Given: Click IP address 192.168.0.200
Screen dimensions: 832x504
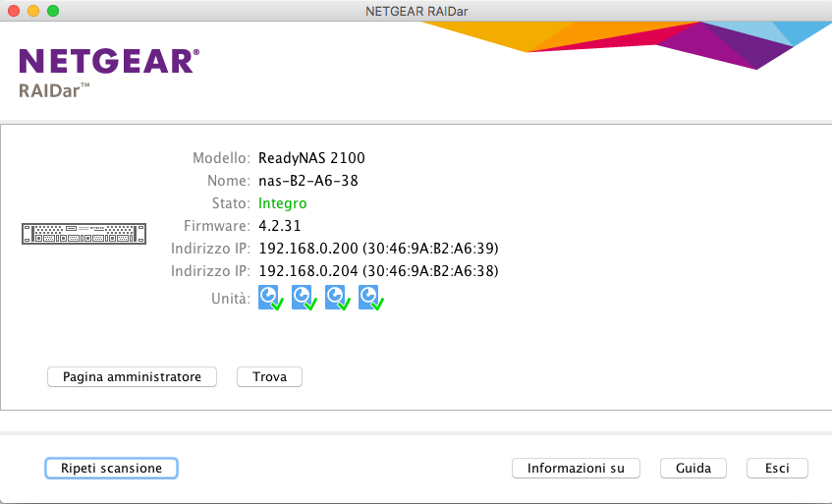Looking at the screenshot, I should (x=308, y=249).
